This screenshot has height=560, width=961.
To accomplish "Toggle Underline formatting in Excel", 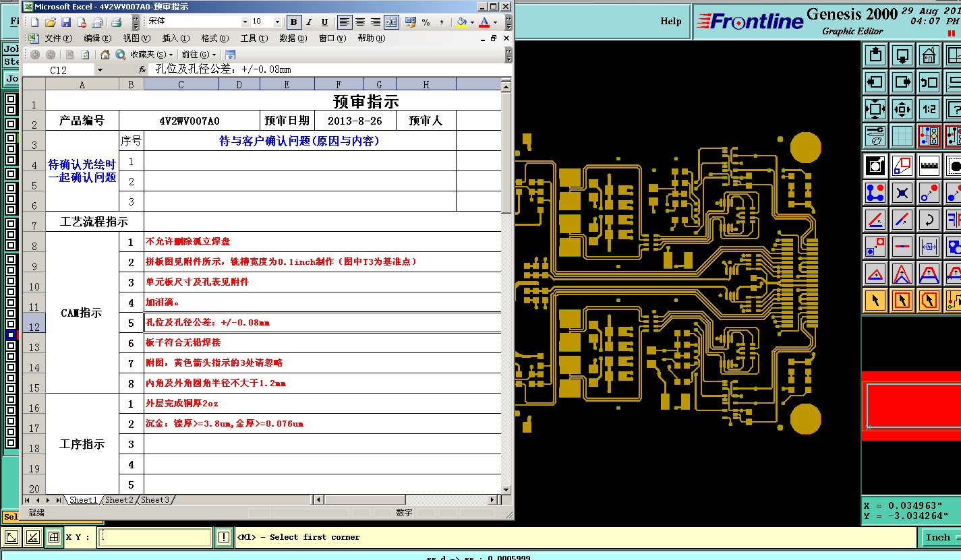I will tap(324, 22).
